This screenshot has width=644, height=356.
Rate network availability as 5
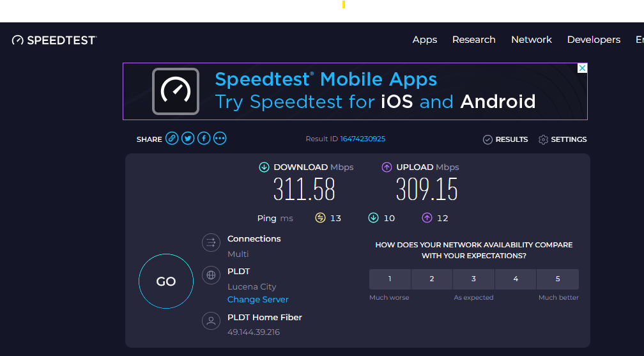(x=557, y=279)
